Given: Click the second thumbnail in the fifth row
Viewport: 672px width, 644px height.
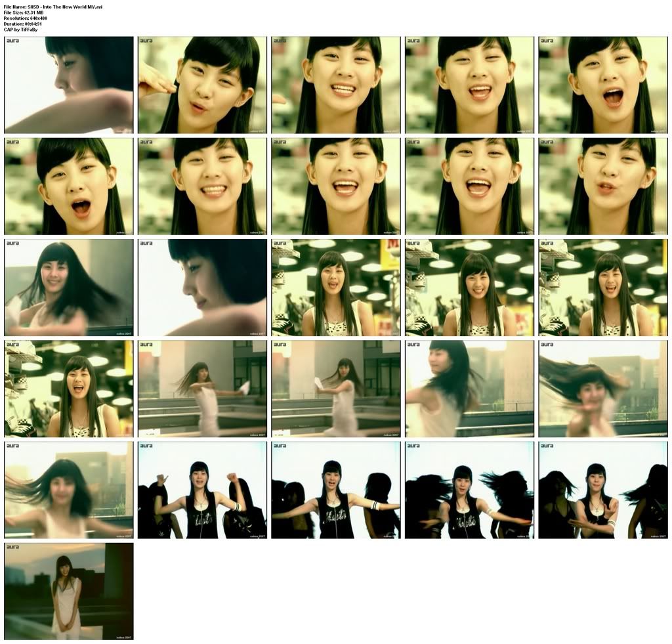Looking at the screenshot, I should coord(202,490).
